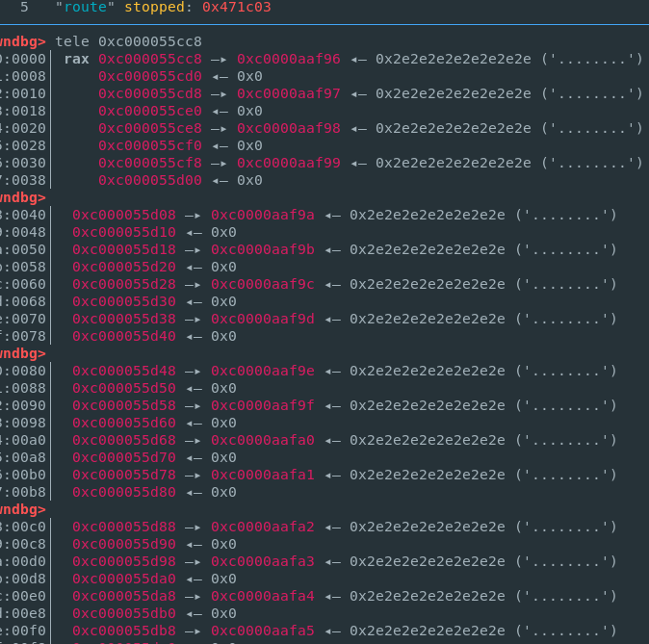This screenshot has height=644, width=649.
Task: Click stack address 0xc000055d08
Action: 124,215
